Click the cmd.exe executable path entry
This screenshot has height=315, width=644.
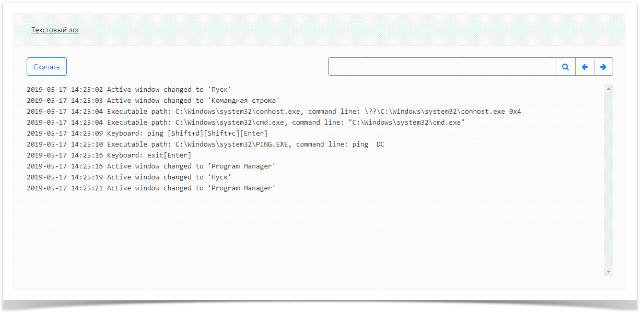tap(245, 123)
